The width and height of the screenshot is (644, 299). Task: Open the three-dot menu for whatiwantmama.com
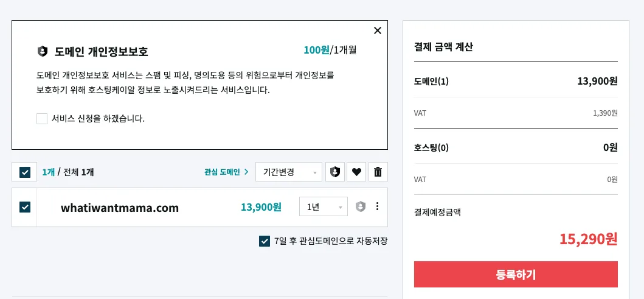point(378,206)
